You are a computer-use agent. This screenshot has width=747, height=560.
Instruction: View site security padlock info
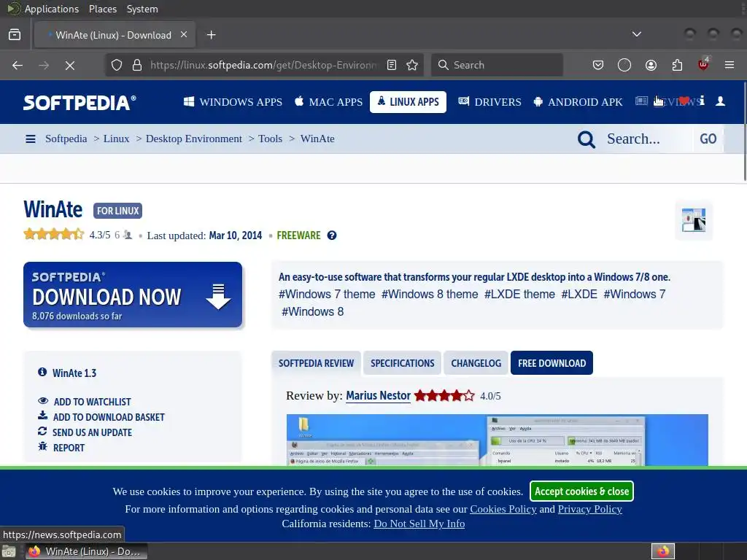[137, 65]
